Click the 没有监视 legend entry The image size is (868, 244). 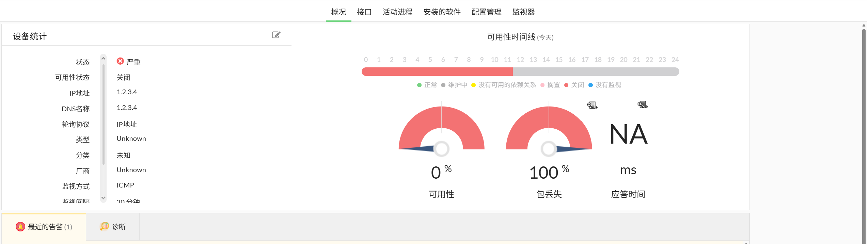(605, 85)
